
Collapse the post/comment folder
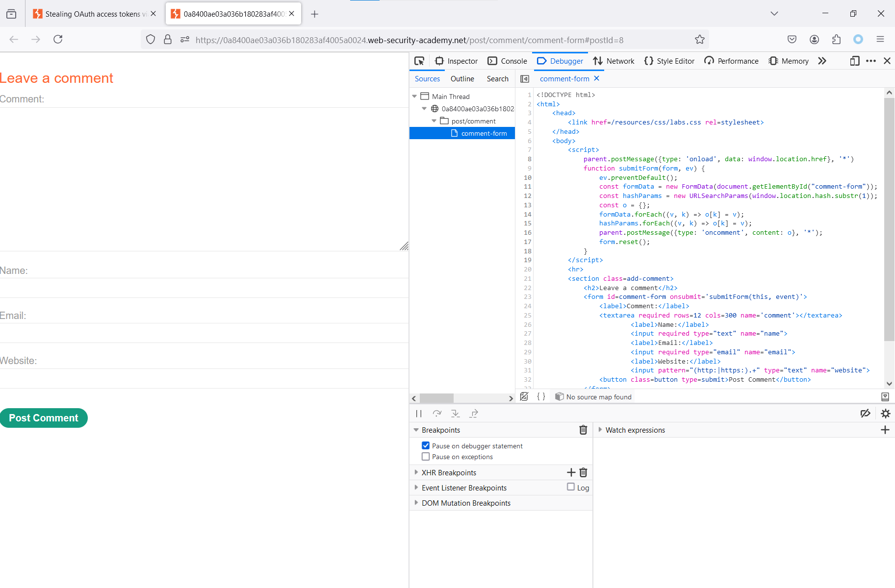(434, 121)
